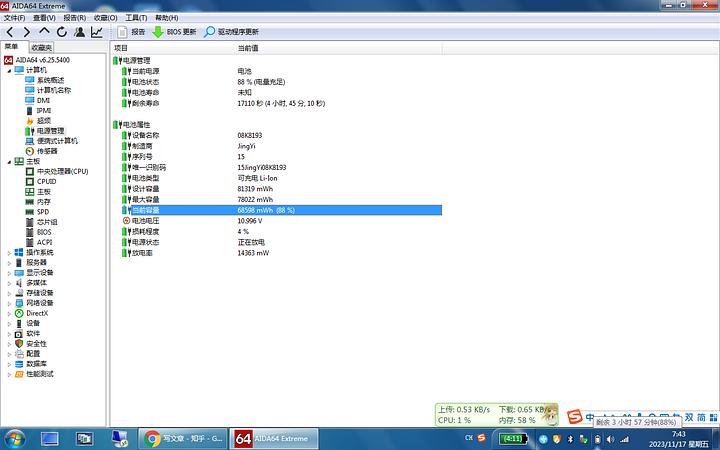This screenshot has height=450, width=720.
Task: Expand the 操作系统 tree node
Action: [x=9, y=253]
